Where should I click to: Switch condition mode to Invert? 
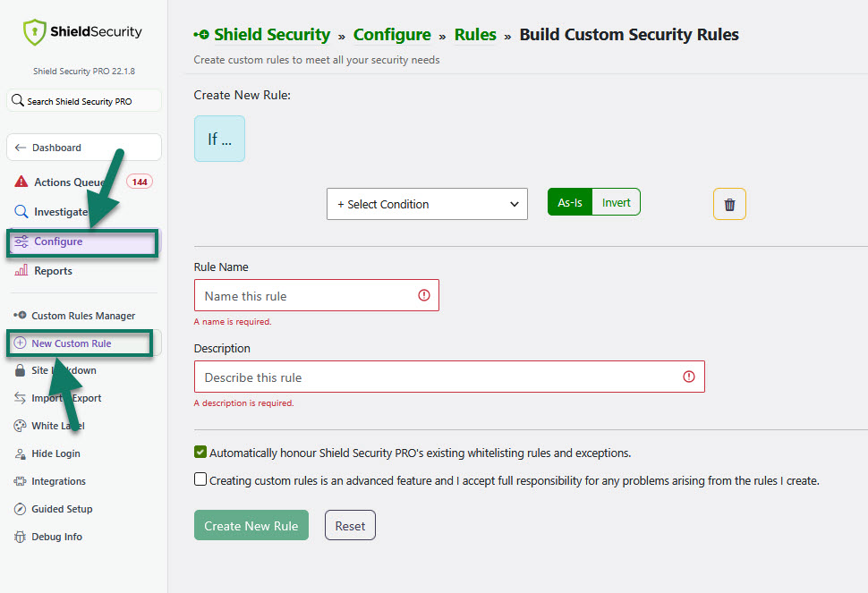pyautogui.click(x=617, y=202)
